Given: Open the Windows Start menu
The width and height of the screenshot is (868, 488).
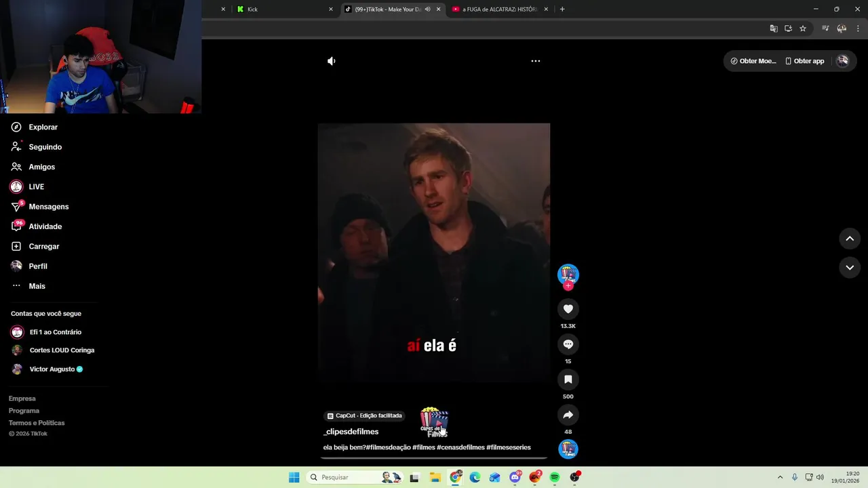Looking at the screenshot, I should (x=294, y=478).
